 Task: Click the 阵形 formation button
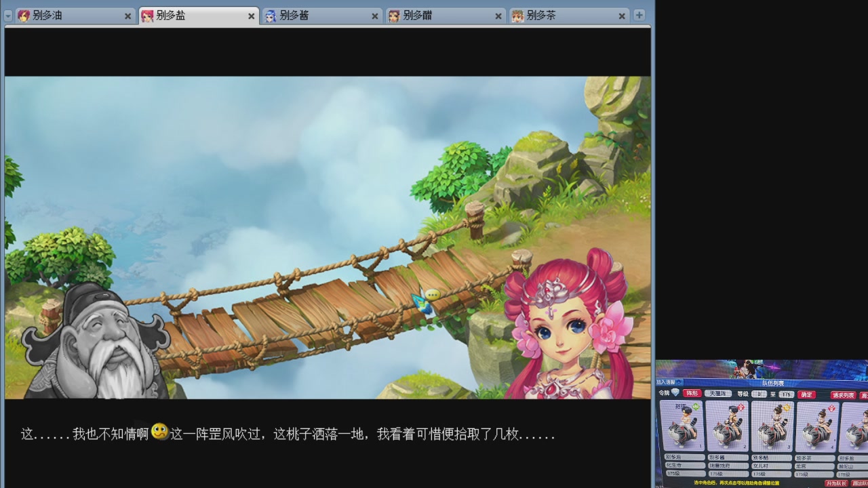coord(692,394)
